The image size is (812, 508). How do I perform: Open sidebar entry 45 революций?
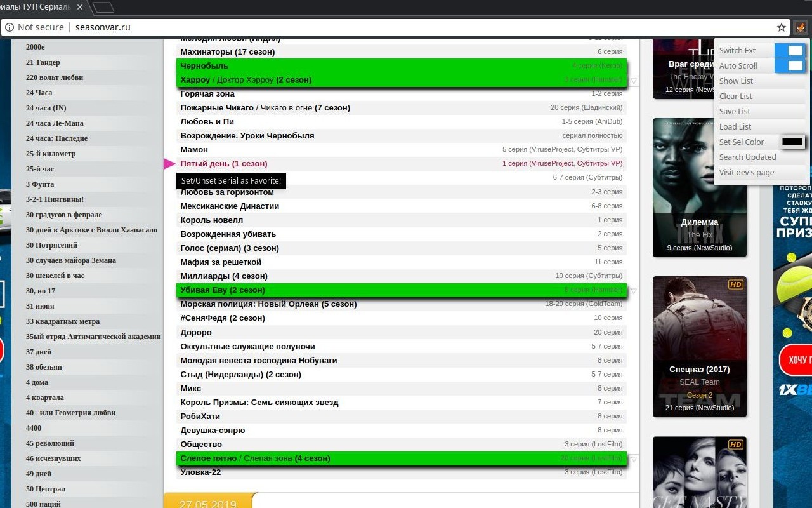click(x=50, y=443)
